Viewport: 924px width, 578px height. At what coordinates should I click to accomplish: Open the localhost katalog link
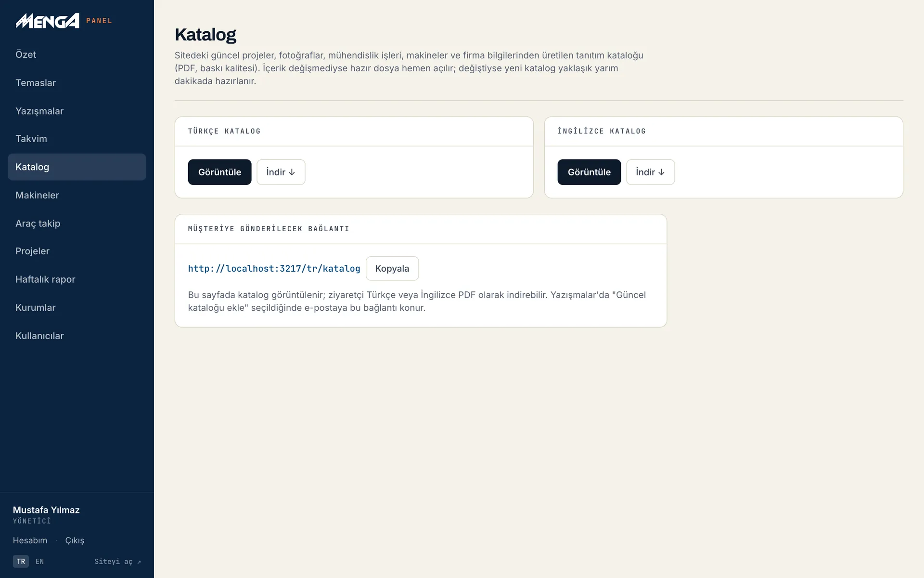(x=274, y=268)
